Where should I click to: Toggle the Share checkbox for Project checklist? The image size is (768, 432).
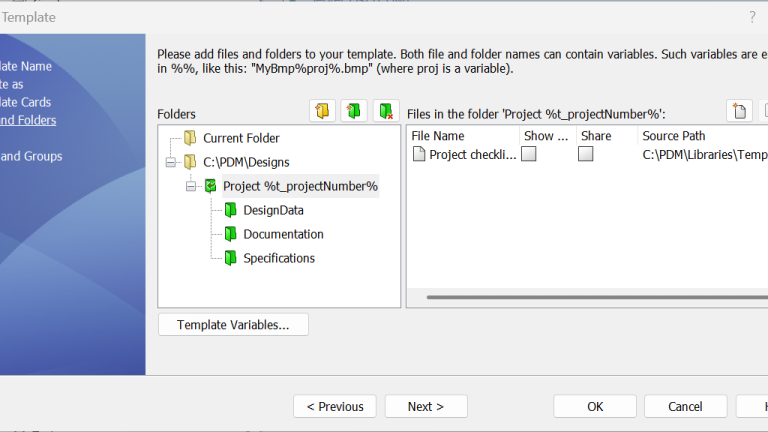pos(585,154)
